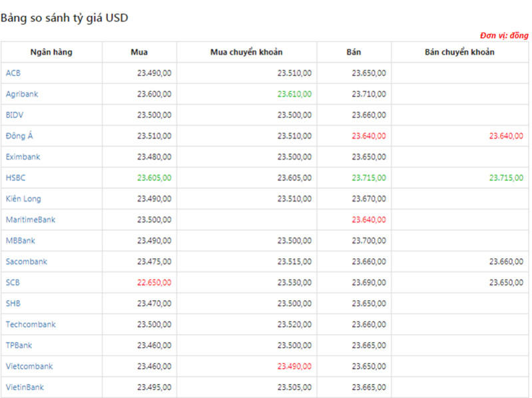Open the Techcombank link
This screenshot has width=532, height=398.
(x=31, y=324)
